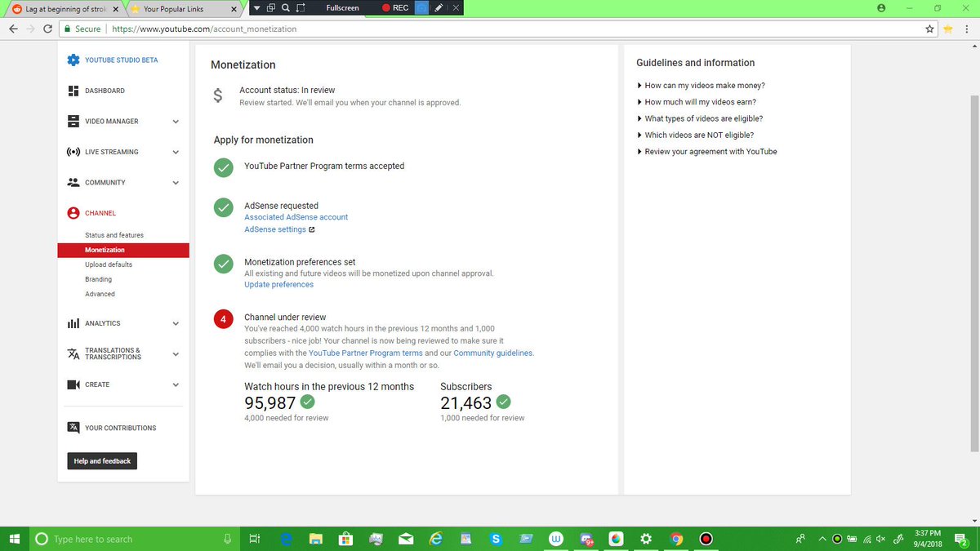Open recorder dropdown triangle menu
The width and height of the screenshot is (980, 551).
coord(256,8)
